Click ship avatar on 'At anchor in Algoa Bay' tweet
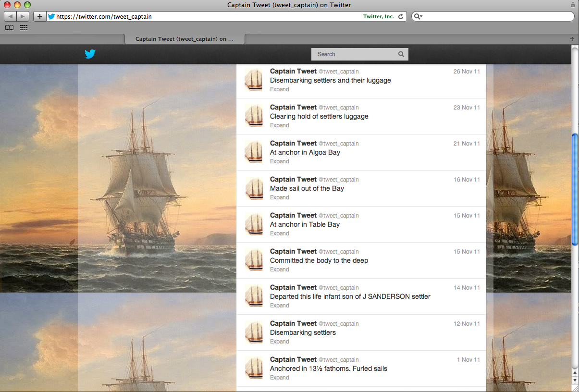This screenshot has height=392, width=579. pyautogui.click(x=254, y=151)
